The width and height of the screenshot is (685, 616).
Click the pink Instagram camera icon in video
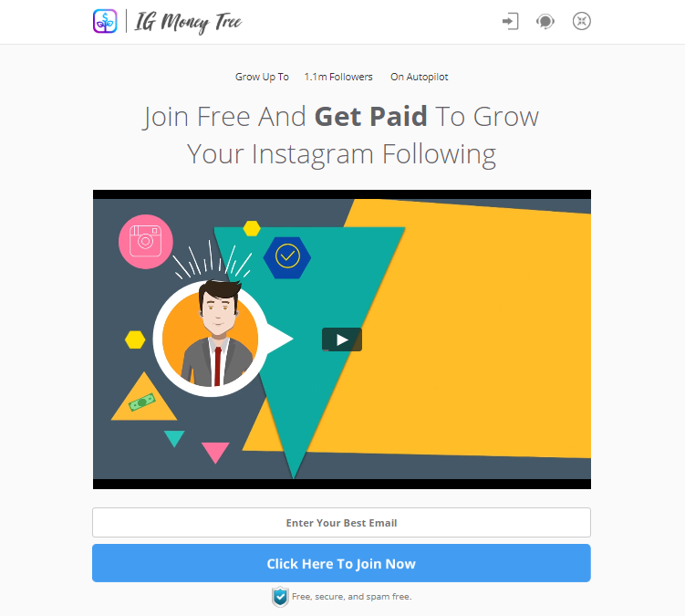tap(145, 241)
